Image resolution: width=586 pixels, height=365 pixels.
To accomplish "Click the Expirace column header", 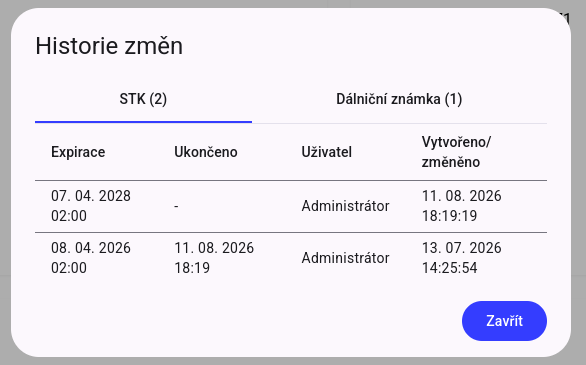I will (78, 152).
